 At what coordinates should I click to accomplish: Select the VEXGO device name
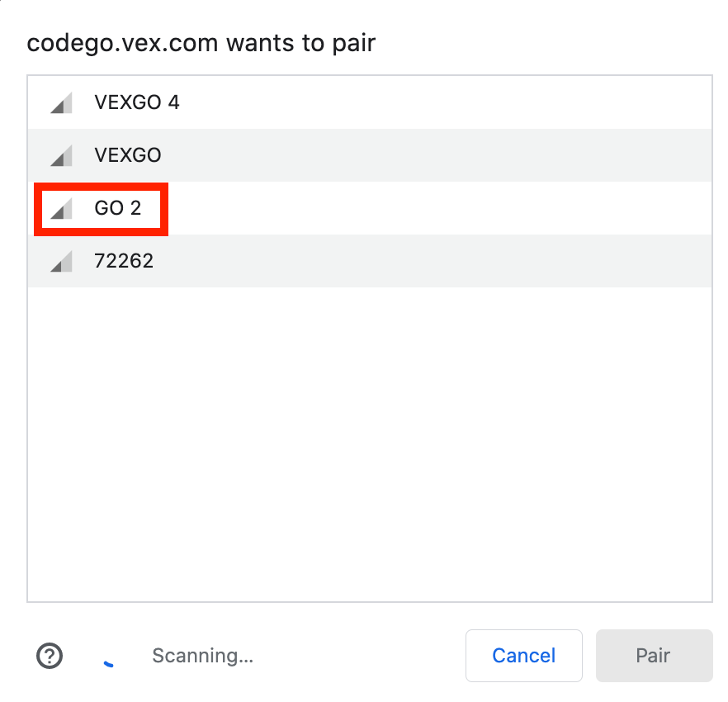128,155
